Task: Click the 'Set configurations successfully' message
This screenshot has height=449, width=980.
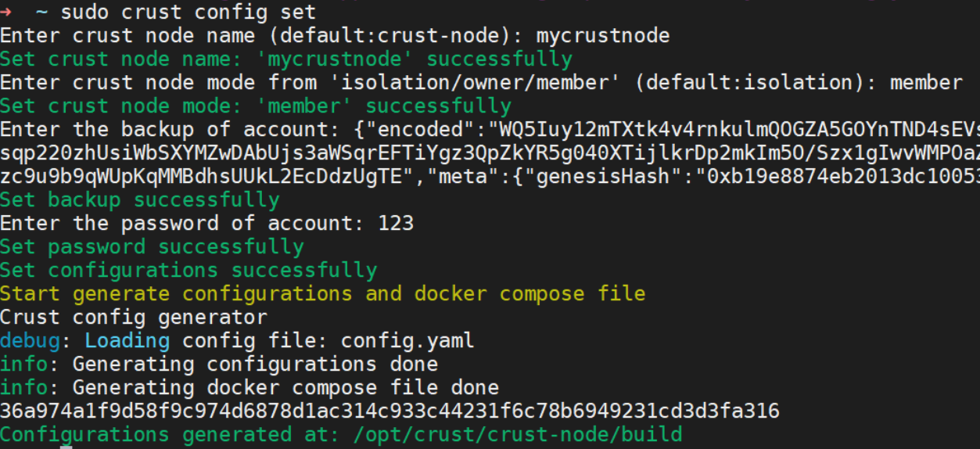Action: point(188,271)
